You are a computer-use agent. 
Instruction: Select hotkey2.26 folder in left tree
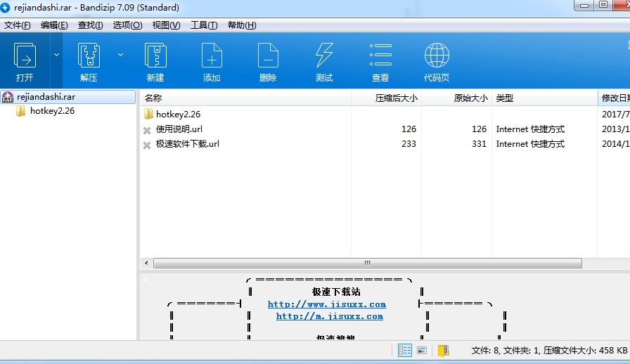(x=52, y=111)
